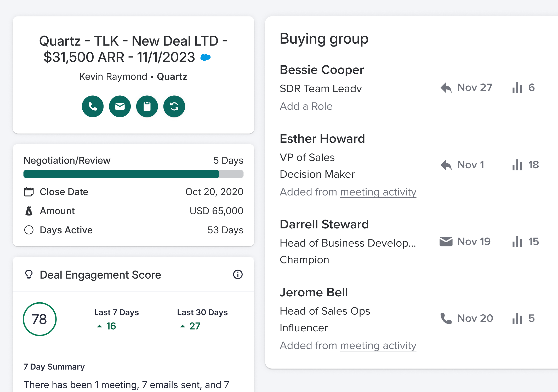Click the Nov 19 date for Darrell Steward
Image resolution: width=558 pixels, height=392 pixels.
point(474,241)
